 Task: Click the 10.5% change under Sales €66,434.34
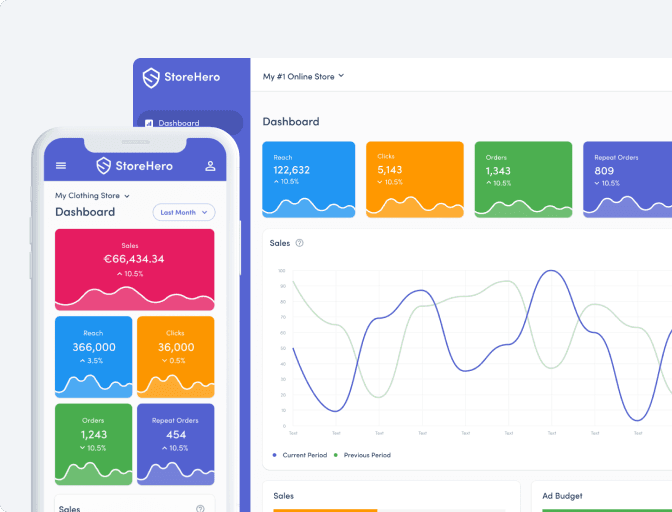(x=130, y=274)
